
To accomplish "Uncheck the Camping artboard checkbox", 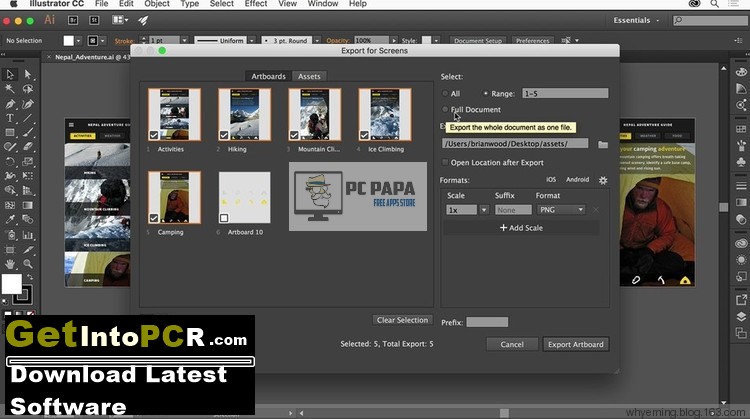I will coord(154,218).
